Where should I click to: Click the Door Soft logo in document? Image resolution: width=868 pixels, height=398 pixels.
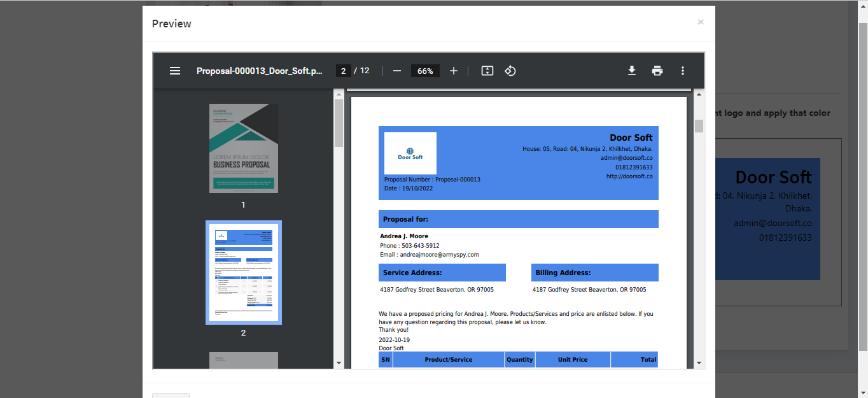[410, 153]
